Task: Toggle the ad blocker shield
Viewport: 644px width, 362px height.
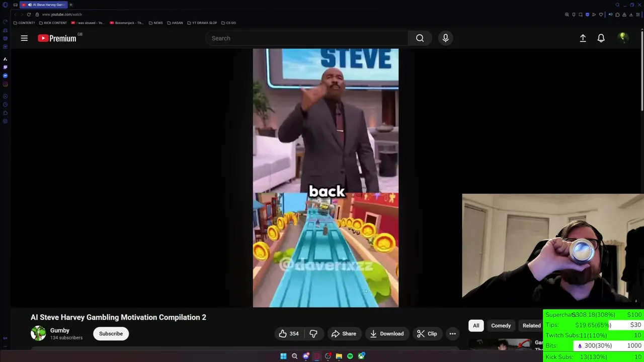Action: (x=587, y=15)
